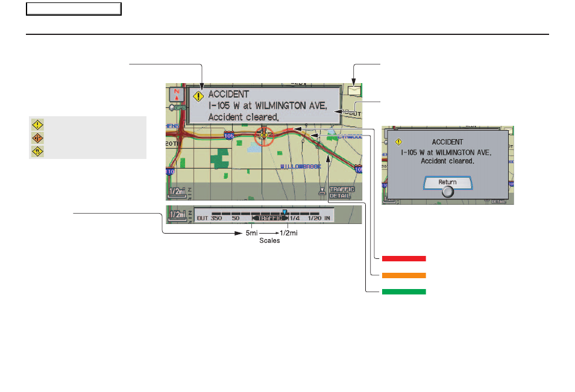Click the Scales caption text
The image size is (575, 392).
pyautogui.click(x=269, y=241)
